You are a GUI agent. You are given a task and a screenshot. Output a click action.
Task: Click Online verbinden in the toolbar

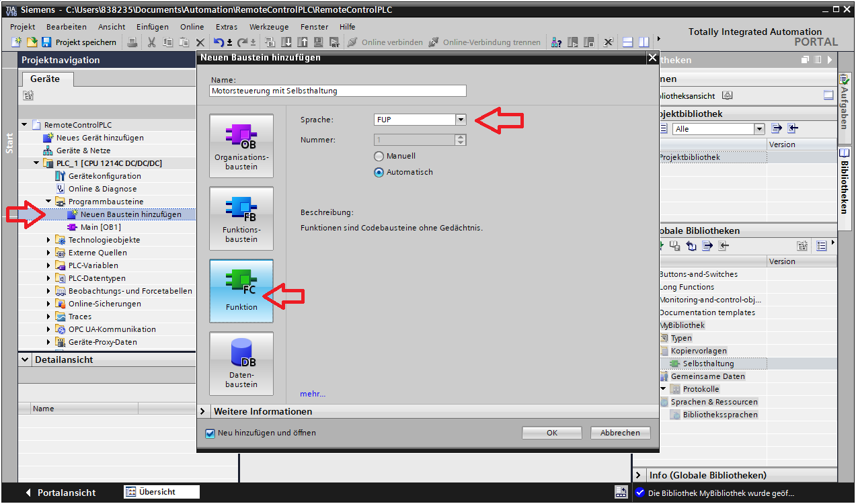coord(385,42)
